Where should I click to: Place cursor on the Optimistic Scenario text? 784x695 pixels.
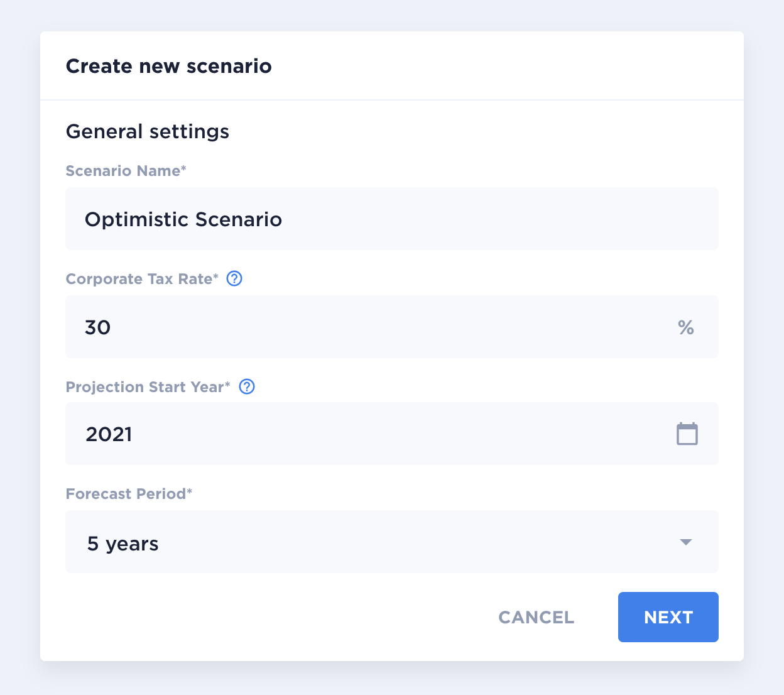(183, 219)
